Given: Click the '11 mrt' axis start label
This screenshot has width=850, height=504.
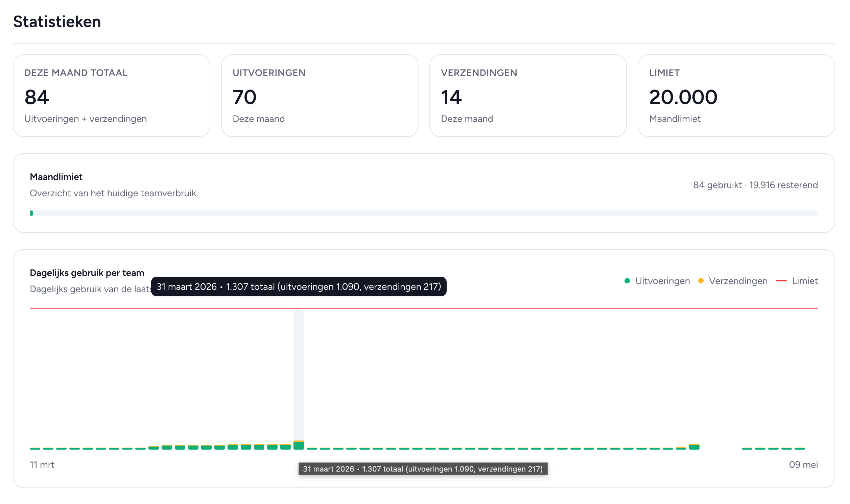Looking at the screenshot, I should pyautogui.click(x=42, y=464).
